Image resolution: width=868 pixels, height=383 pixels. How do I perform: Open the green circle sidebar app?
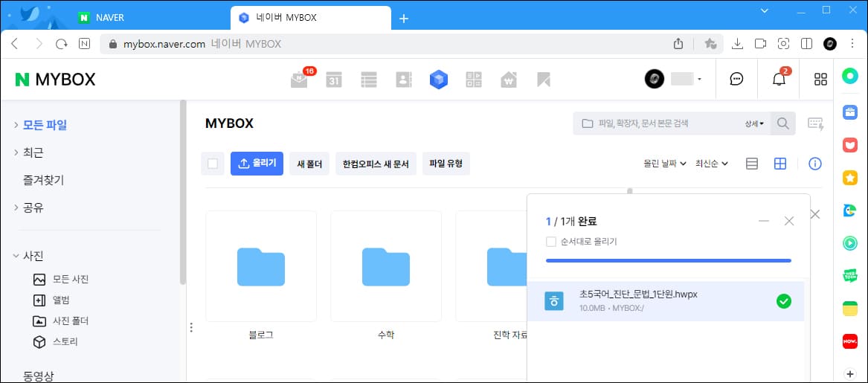849,77
